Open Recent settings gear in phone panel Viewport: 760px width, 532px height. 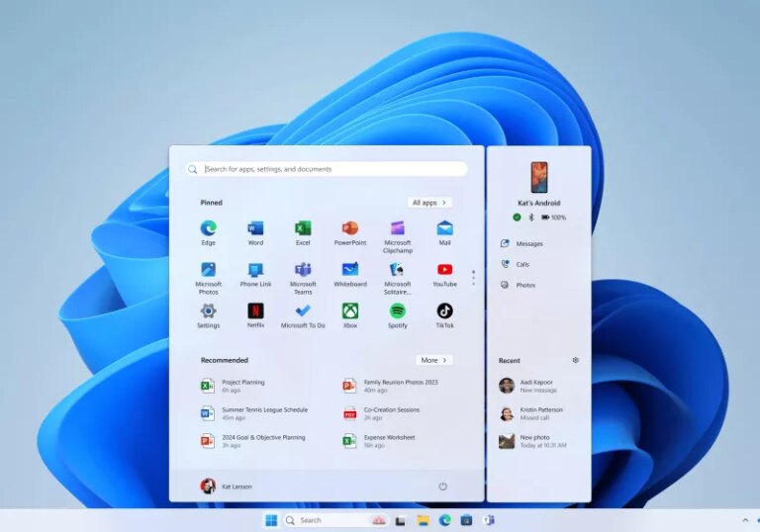(x=576, y=361)
